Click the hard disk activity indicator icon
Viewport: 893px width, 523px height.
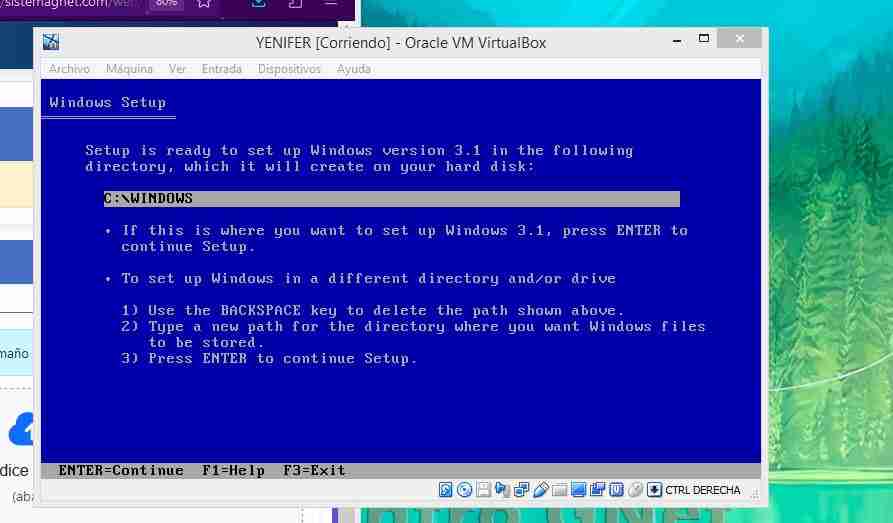[446, 490]
